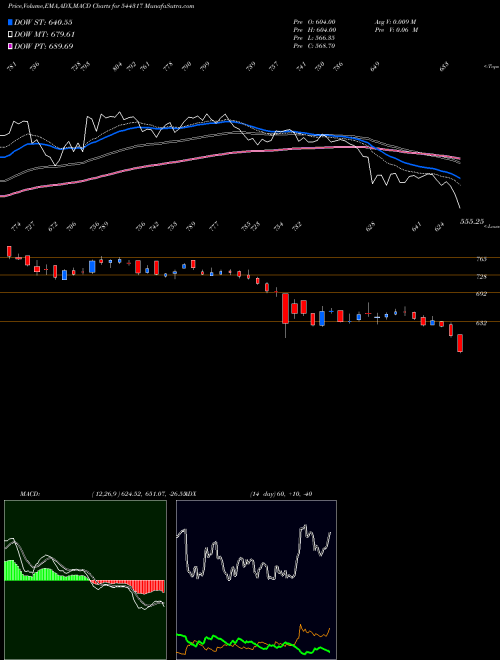Click the 'Pre C: 568.70' value
The width and height of the screenshot is (500, 660).
(x=314, y=46)
